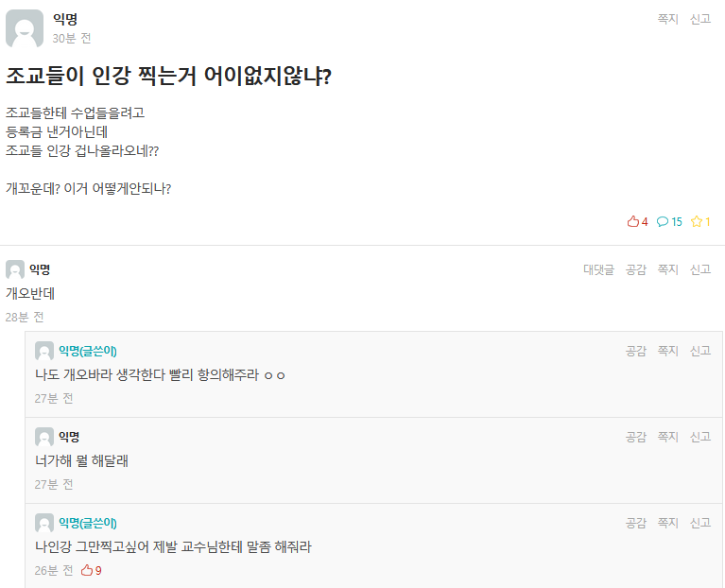Click the avatar on the '나인강 그만찍고싶어' reply
The width and height of the screenshot is (725, 588).
44,523
